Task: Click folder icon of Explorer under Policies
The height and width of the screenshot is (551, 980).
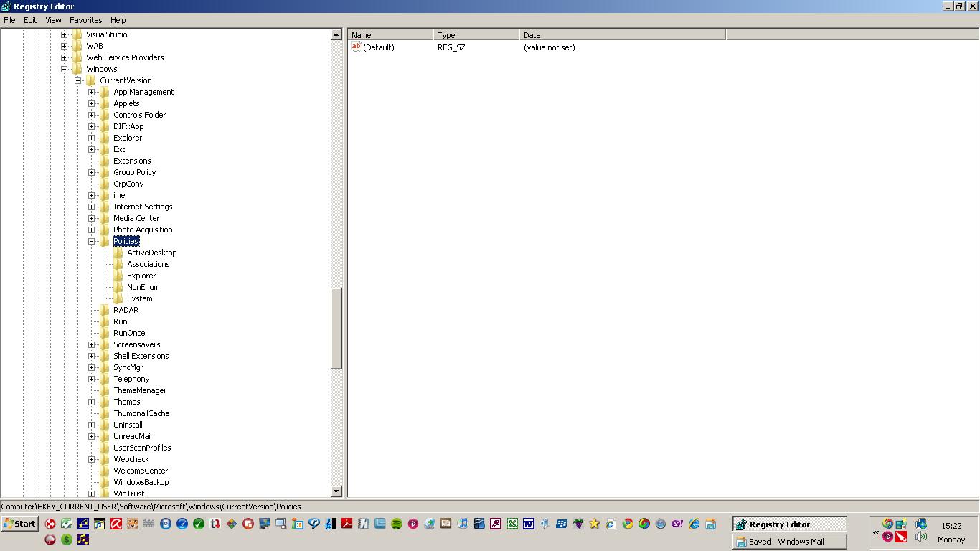Action: pos(118,275)
